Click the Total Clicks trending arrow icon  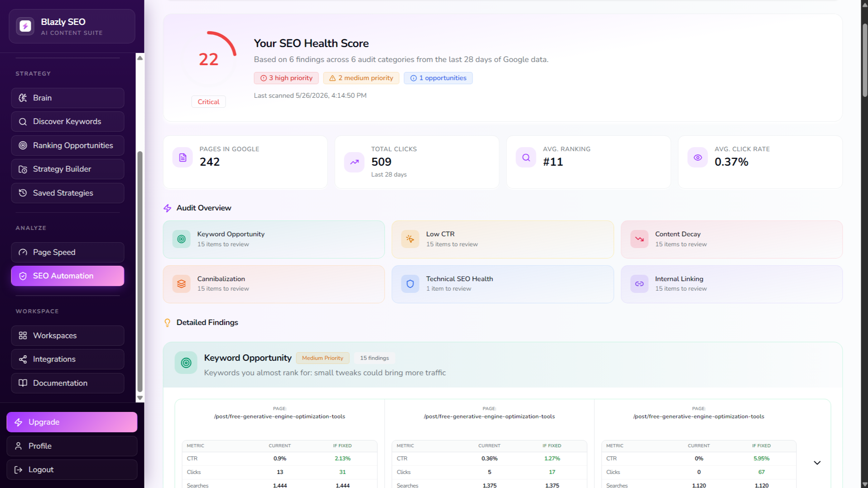click(x=354, y=162)
